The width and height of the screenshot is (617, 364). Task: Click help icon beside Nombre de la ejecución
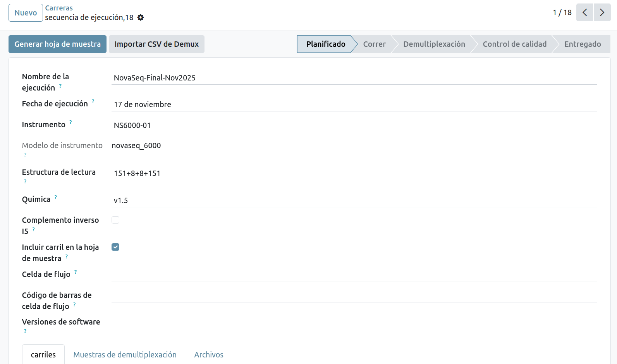coord(60,86)
